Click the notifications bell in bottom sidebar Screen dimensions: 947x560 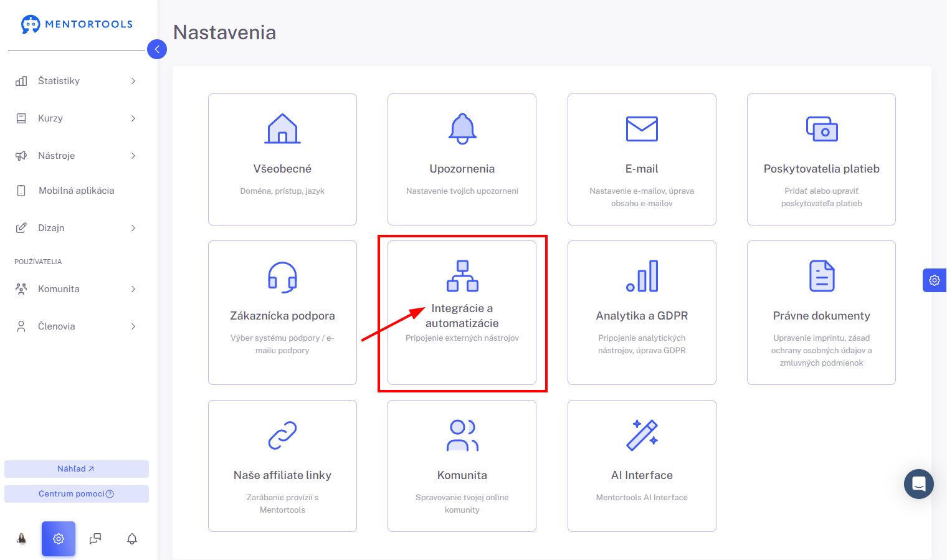(x=132, y=539)
